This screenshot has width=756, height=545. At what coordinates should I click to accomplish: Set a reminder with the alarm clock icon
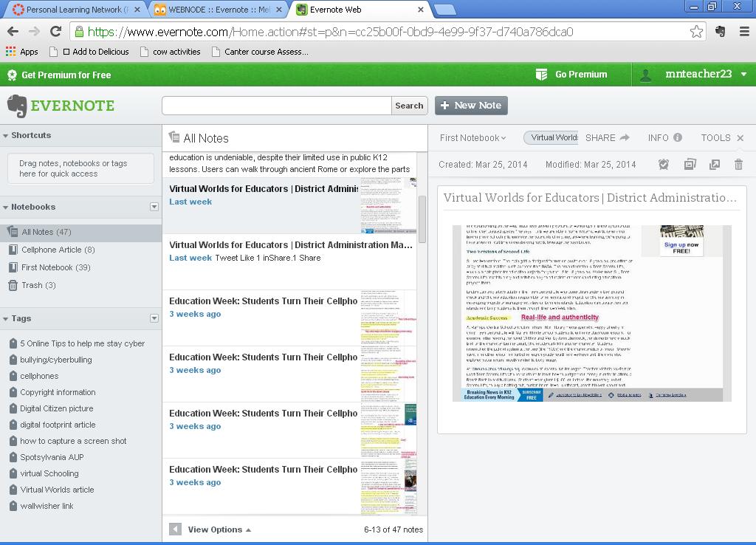click(664, 165)
